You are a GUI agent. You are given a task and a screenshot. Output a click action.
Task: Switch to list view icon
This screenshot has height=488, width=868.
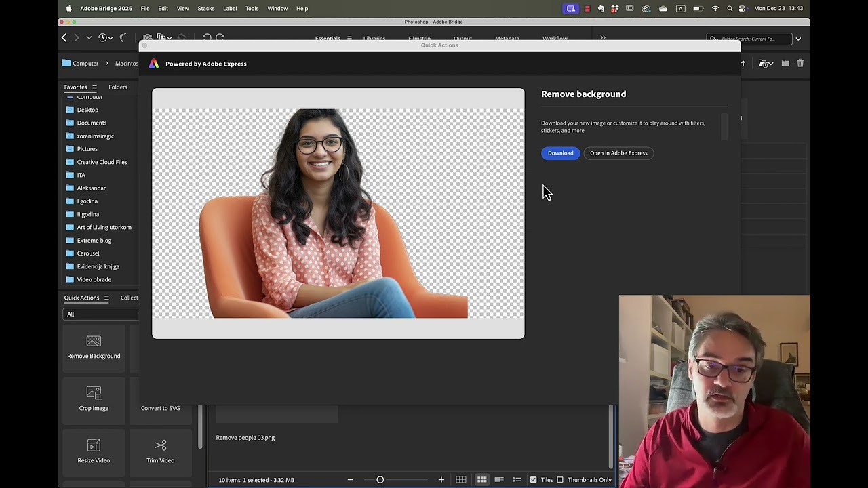tap(517, 480)
